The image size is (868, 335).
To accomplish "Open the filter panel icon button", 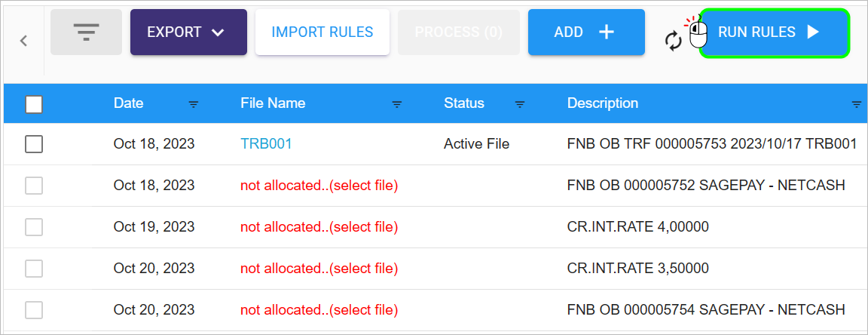I will [x=86, y=32].
